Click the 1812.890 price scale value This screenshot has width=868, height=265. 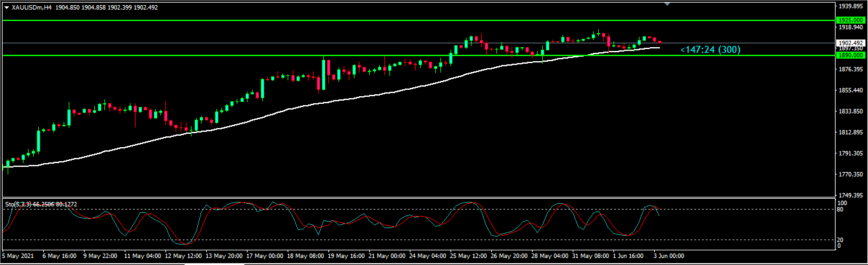point(850,132)
